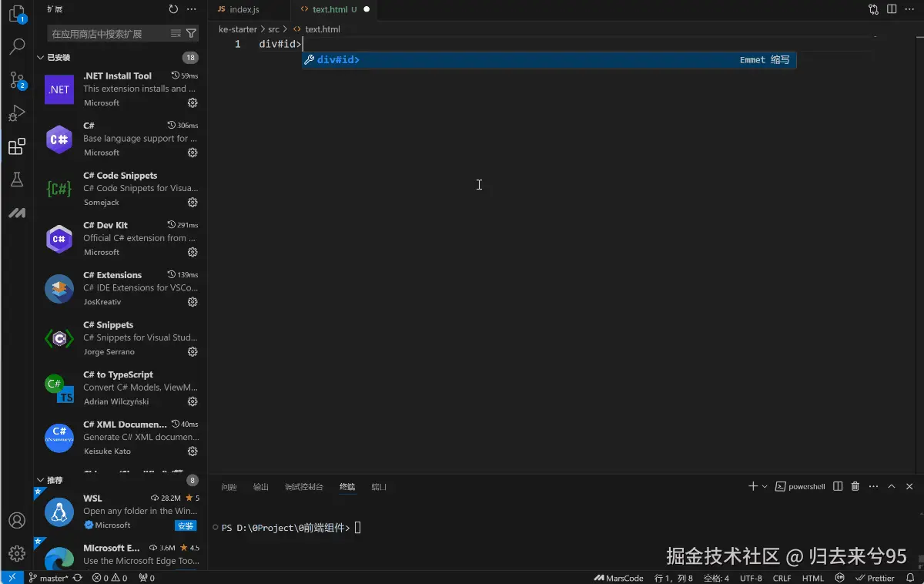
Task: Synchronize changes icon in status bar
Action: (78, 578)
